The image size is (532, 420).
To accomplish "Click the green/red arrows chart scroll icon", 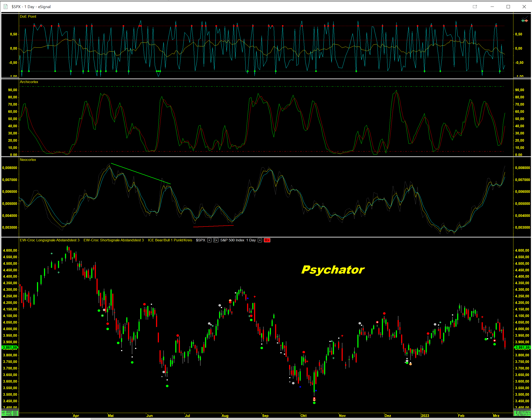I will click(x=524, y=20).
